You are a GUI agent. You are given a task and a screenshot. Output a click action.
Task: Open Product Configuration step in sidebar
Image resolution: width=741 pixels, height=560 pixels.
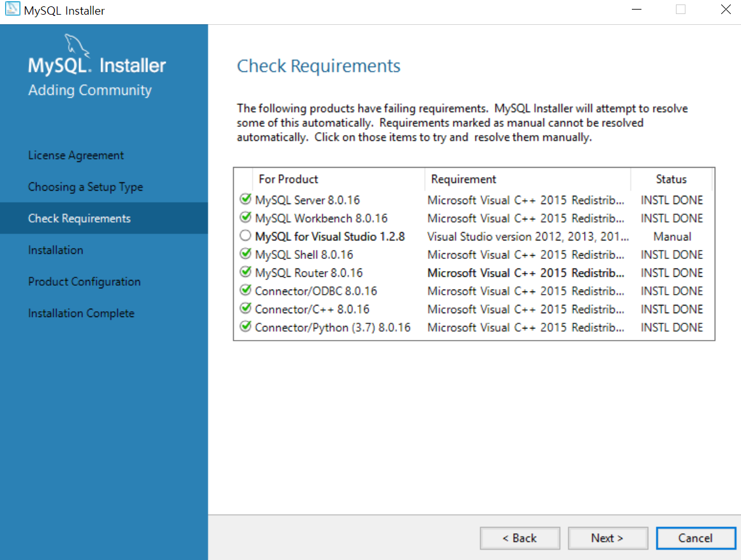[x=84, y=282]
